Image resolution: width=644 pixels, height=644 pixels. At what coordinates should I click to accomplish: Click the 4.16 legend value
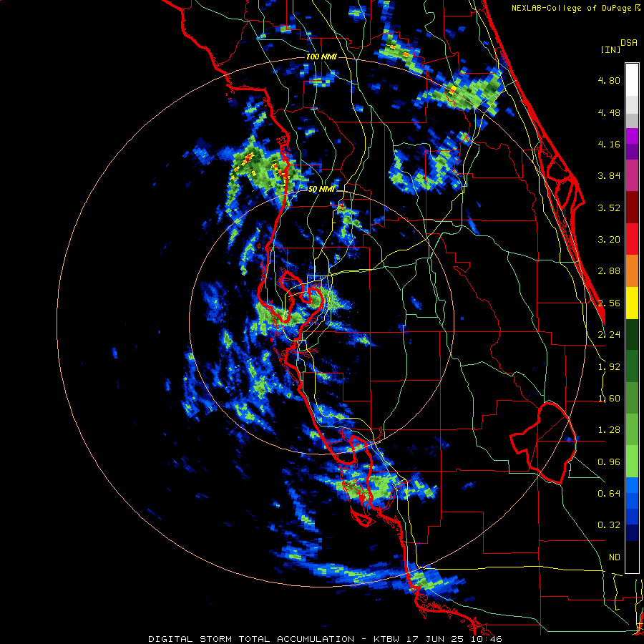click(609, 144)
